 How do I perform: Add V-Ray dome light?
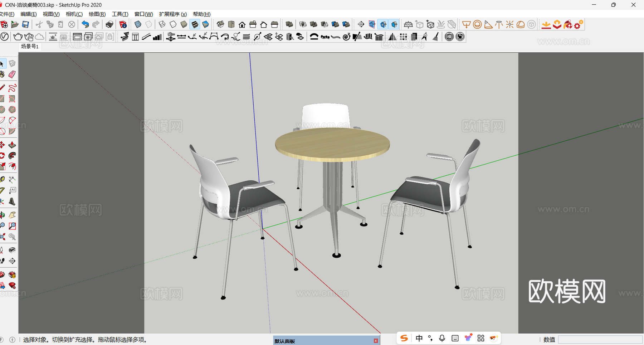pyautogui.click(x=521, y=24)
